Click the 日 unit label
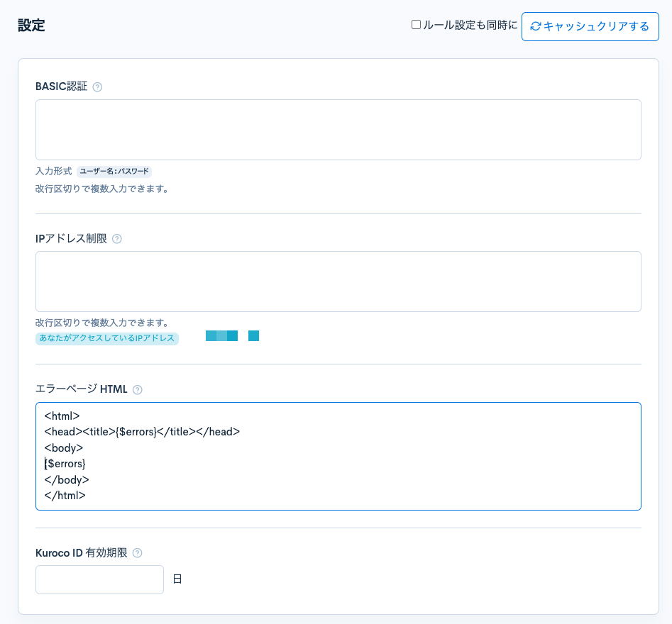Image resolution: width=672 pixels, height=624 pixels. [177, 579]
